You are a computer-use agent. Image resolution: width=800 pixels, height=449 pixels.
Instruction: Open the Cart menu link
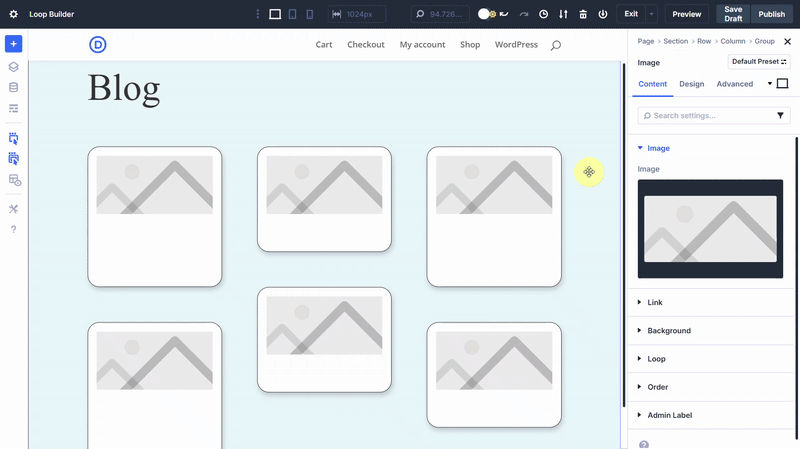tap(323, 44)
